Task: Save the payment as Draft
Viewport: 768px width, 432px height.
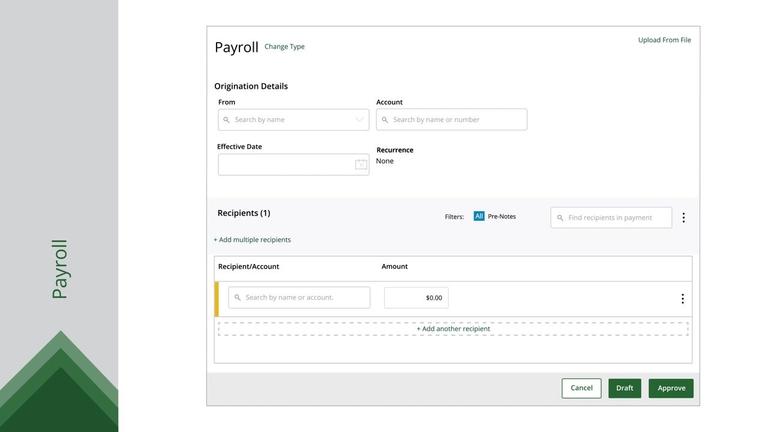Action: [x=624, y=388]
